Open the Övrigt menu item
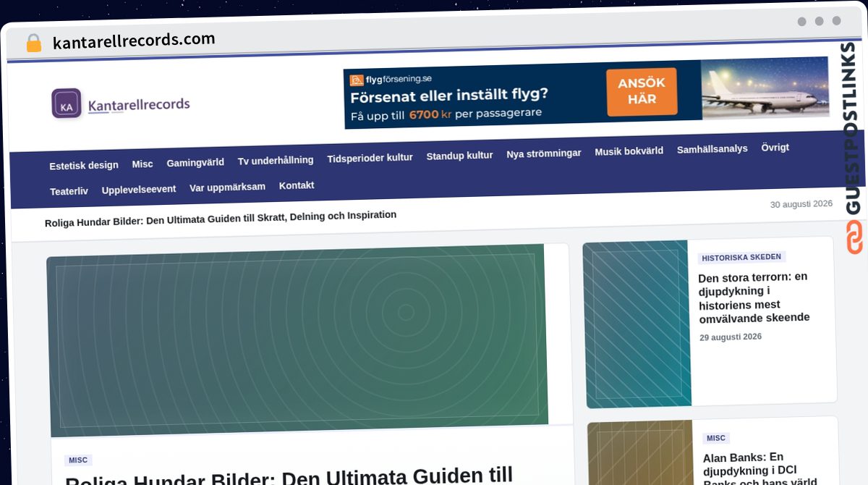The height and width of the screenshot is (485, 868). coord(775,148)
